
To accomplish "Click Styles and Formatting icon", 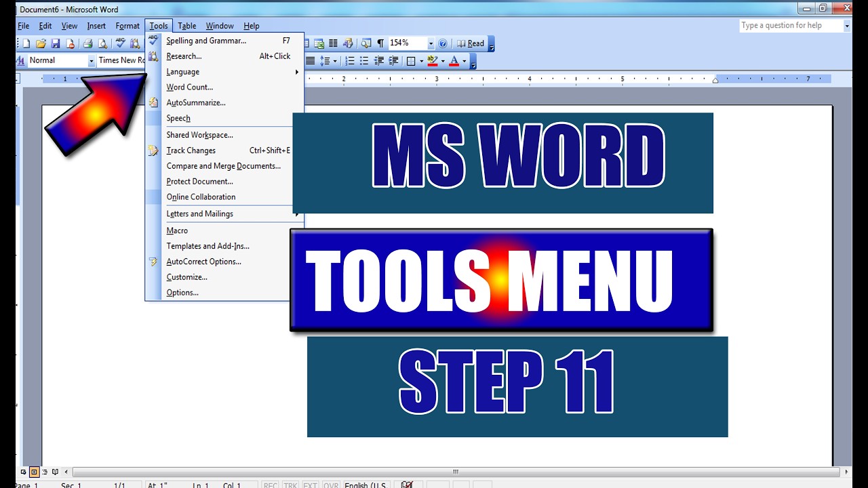I will pyautogui.click(x=20, y=60).
